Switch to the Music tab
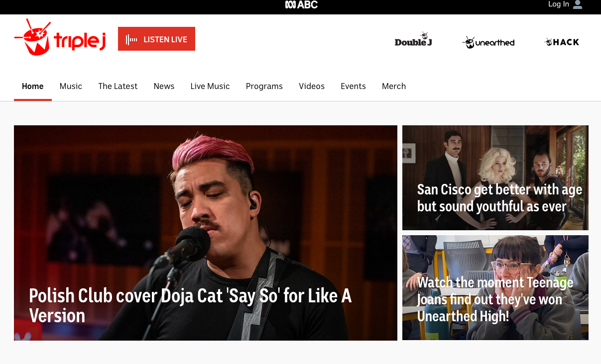Image resolution: width=601 pixels, height=364 pixels. click(71, 86)
